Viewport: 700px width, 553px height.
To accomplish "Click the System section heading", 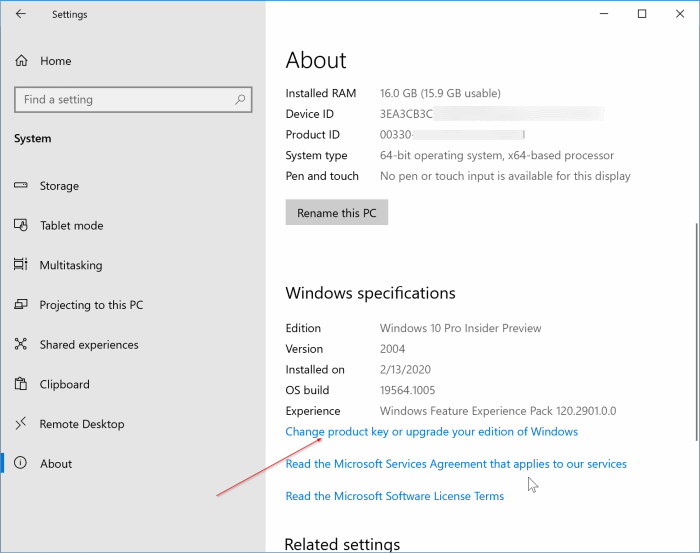I will [x=33, y=138].
